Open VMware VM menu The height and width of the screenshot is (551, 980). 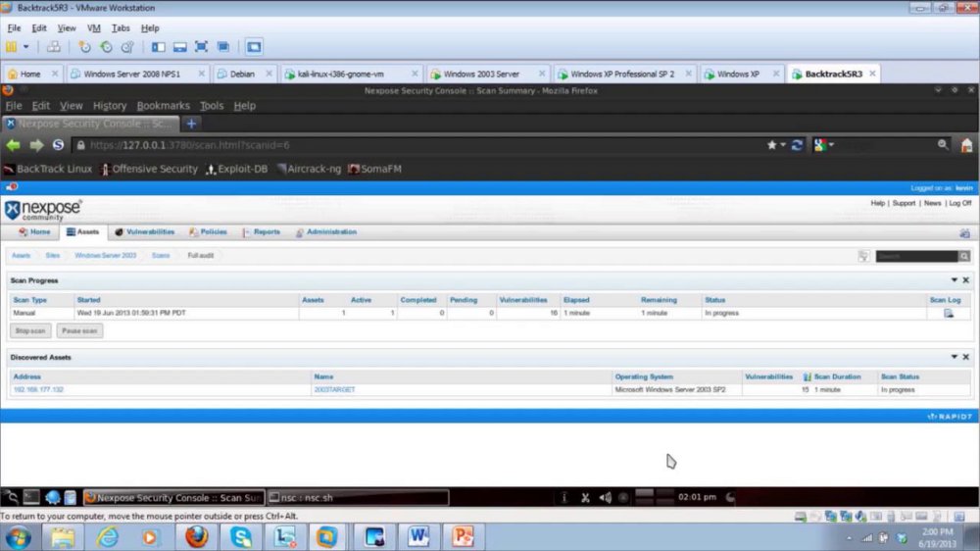pos(94,28)
